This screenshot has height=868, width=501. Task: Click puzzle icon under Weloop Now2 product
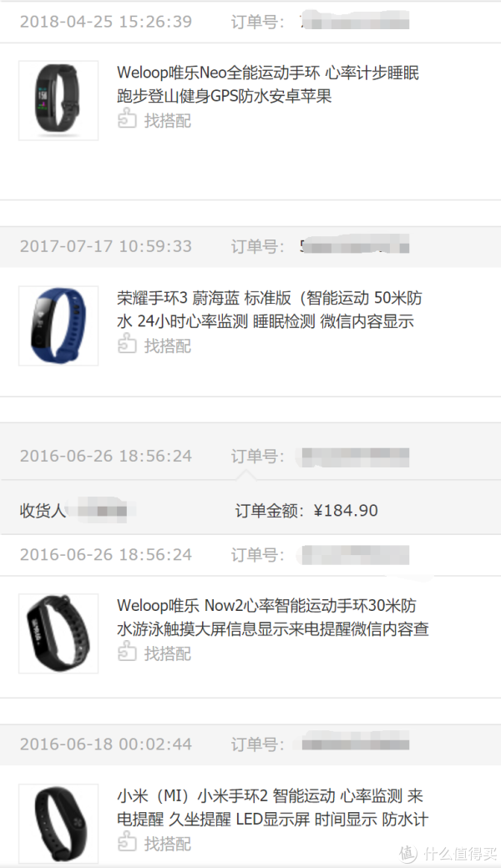(x=127, y=653)
